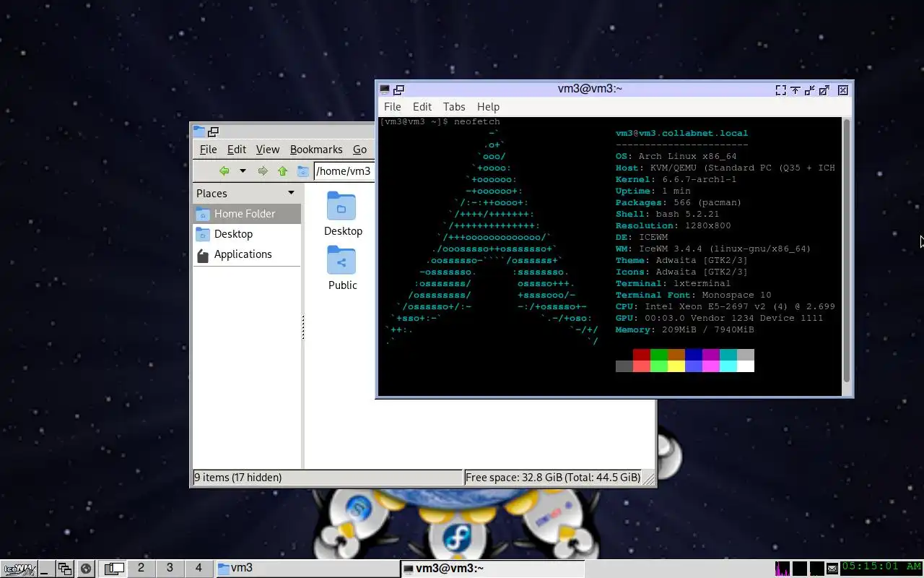Select the Desktop folder icon in file view
924x578 pixels.
click(341, 207)
